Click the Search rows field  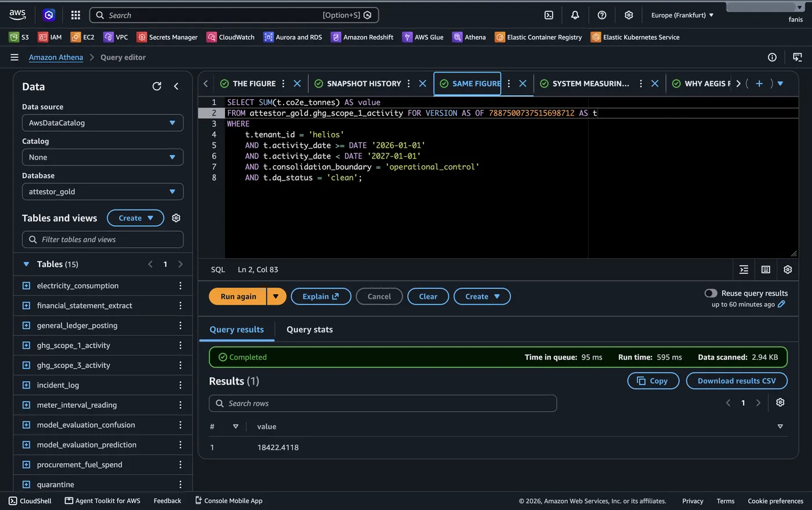pos(383,404)
